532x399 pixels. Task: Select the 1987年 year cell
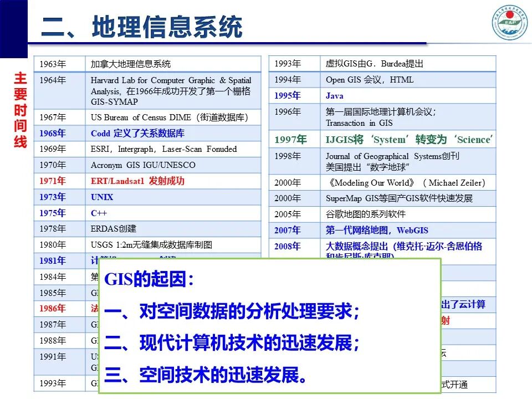[59, 324]
